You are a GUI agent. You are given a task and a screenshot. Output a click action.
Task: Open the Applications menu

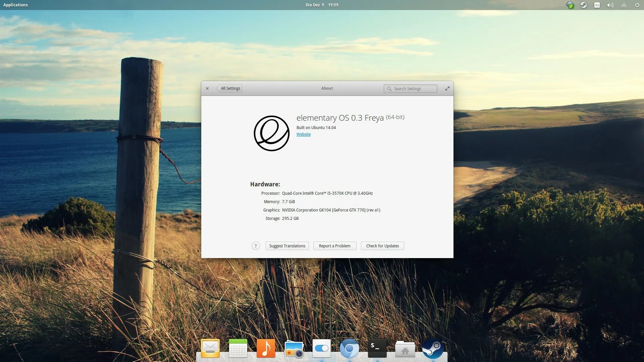click(x=15, y=5)
